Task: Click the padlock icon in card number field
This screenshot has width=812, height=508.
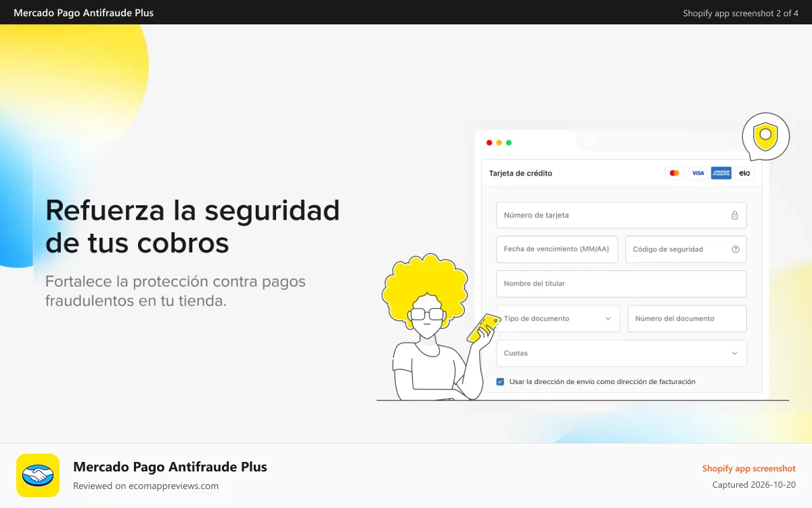Action: click(x=734, y=215)
